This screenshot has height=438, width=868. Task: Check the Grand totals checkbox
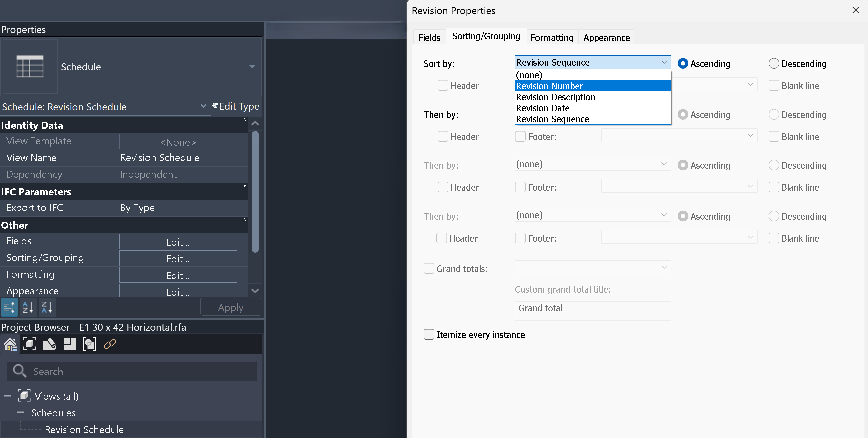tap(429, 268)
